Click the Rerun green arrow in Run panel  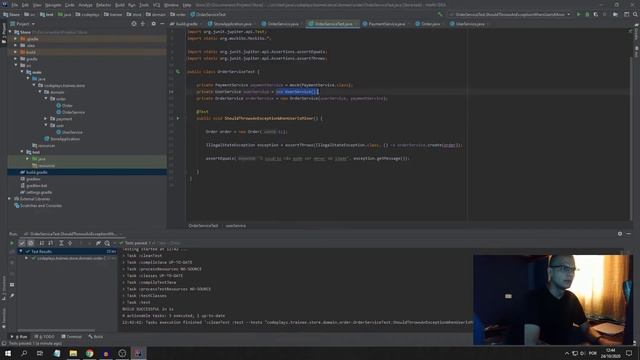click(12, 243)
